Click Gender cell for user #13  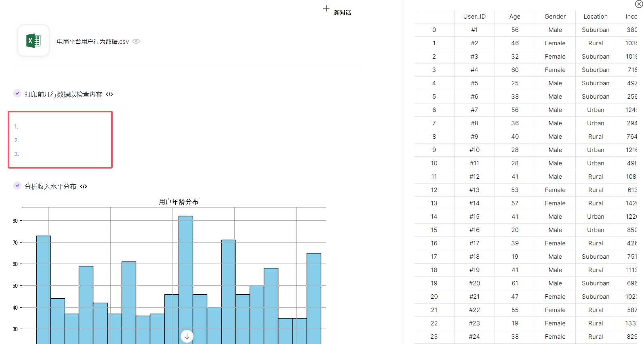point(555,190)
